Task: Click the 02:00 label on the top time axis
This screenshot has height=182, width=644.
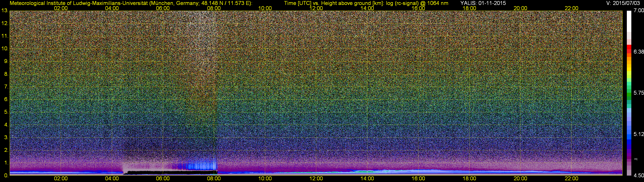Action: coord(61,8)
